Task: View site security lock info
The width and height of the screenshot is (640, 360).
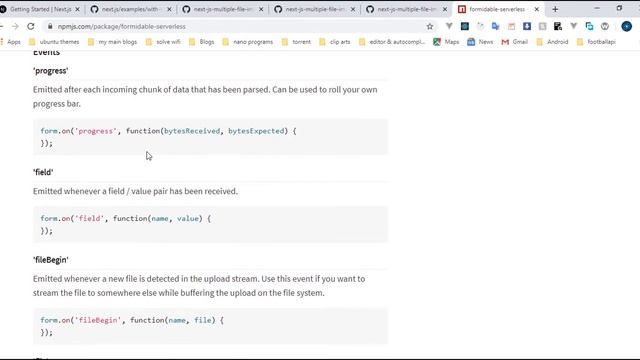Action: click(50, 27)
